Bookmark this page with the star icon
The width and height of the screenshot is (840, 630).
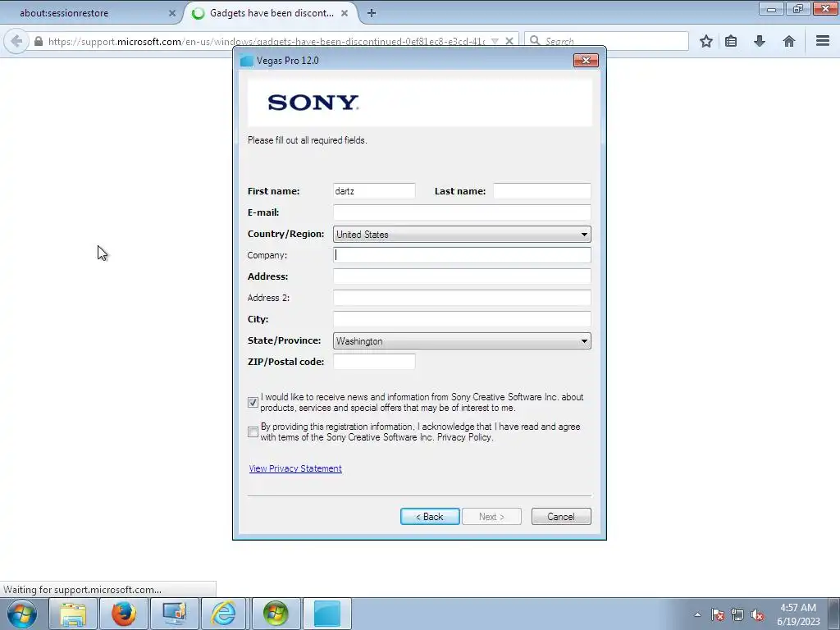tap(706, 41)
